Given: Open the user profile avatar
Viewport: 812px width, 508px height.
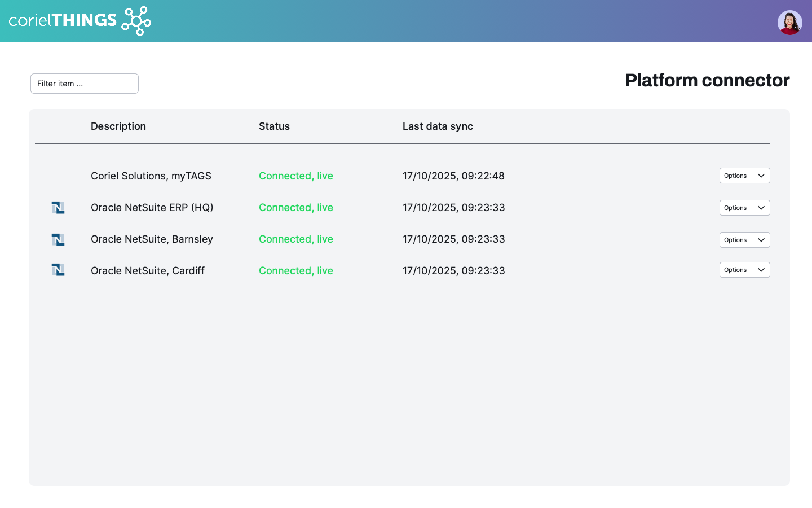Looking at the screenshot, I should point(789,23).
